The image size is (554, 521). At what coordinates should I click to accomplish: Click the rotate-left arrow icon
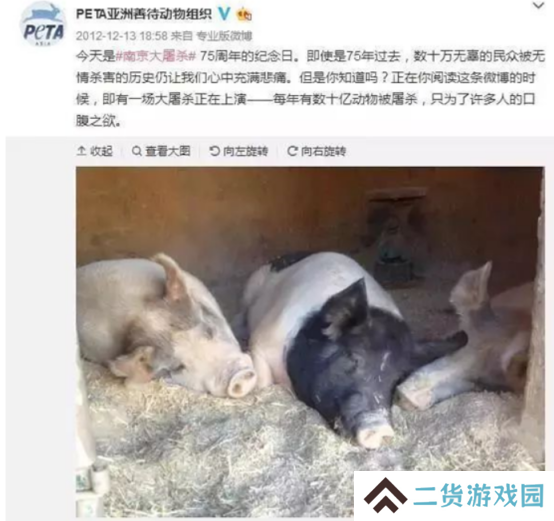[214, 151]
